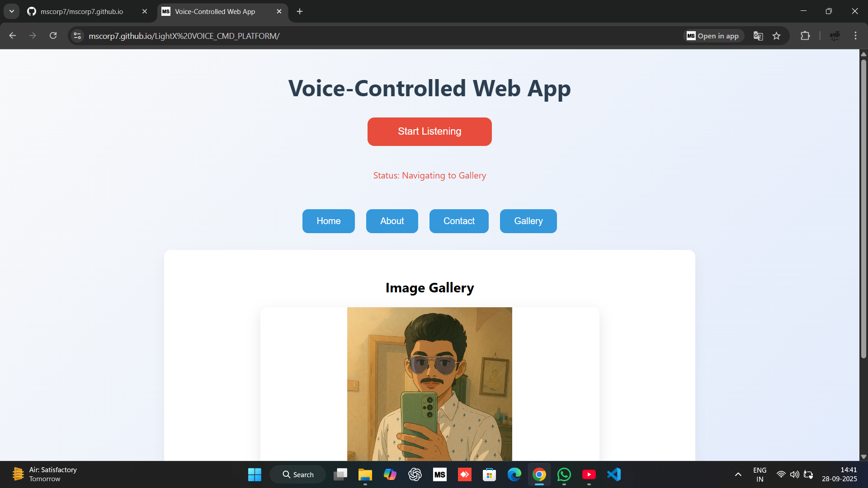The image size is (868, 488).
Task: Open the Chrome three-dot menu
Action: [855, 36]
